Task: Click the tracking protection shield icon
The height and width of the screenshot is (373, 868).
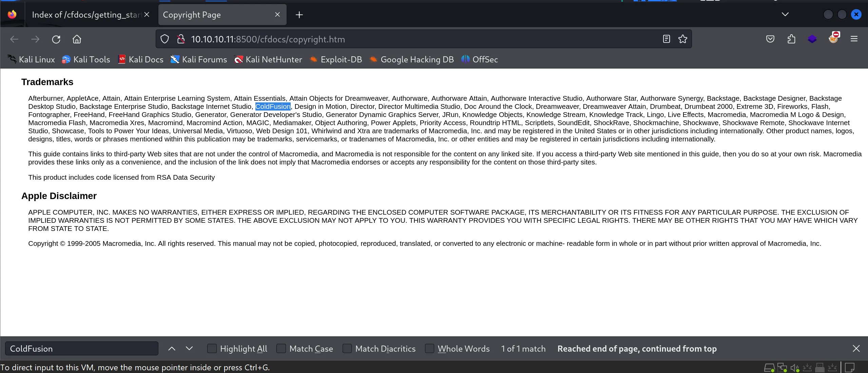Action: (165, 39)
